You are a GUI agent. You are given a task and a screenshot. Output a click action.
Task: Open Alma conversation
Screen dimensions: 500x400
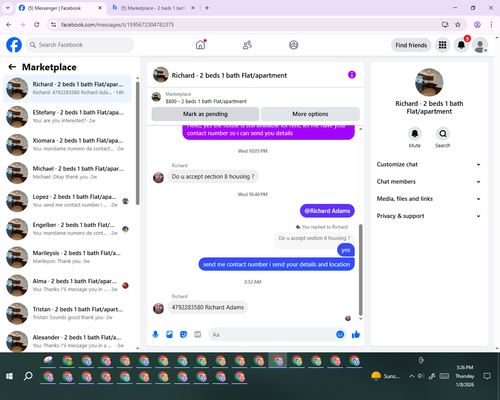coord(67,285)
